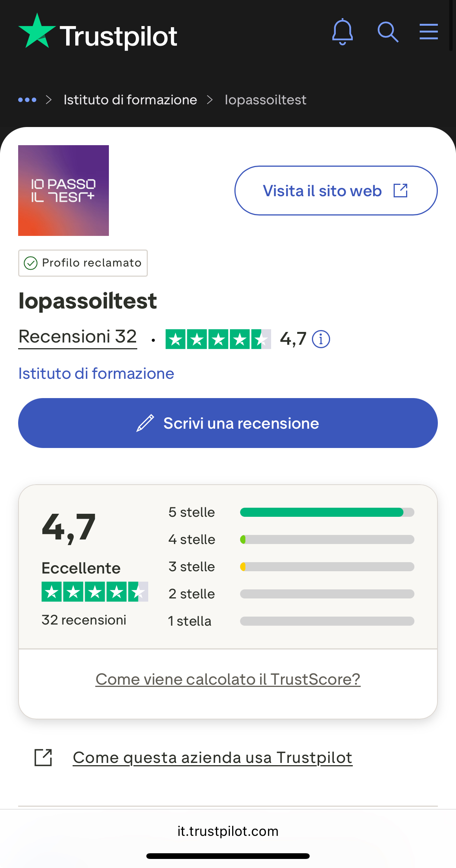Filter reviews by 5 stelle bar
This screenshot has height=868, width=456.
click(327, 512)
